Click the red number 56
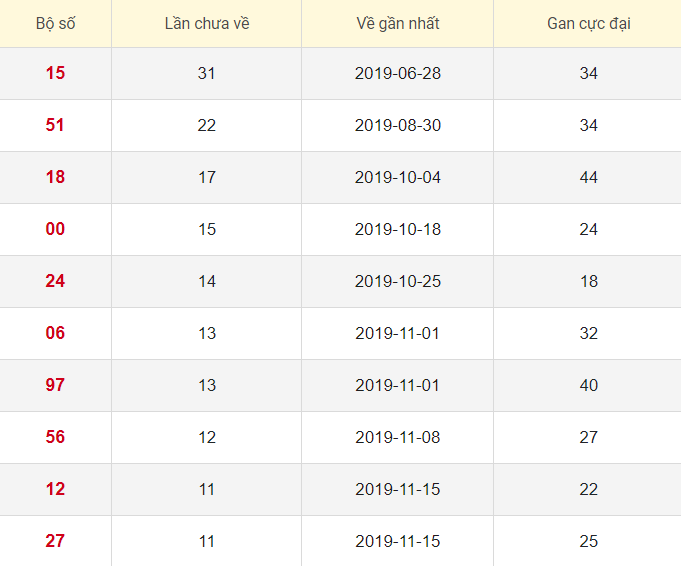The image size is (681, 566). pos(55,438)
